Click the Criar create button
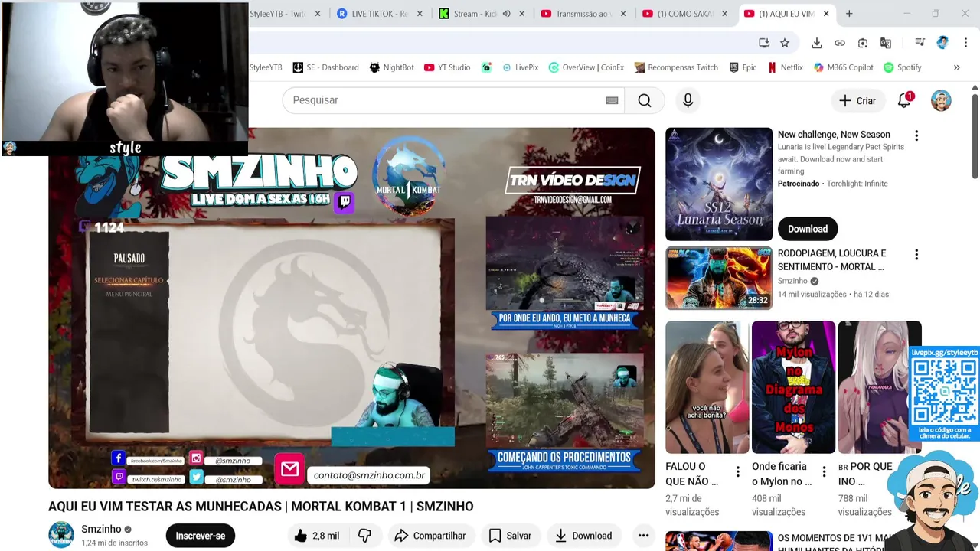Screen dimensions: 980x551 (857, 100)
